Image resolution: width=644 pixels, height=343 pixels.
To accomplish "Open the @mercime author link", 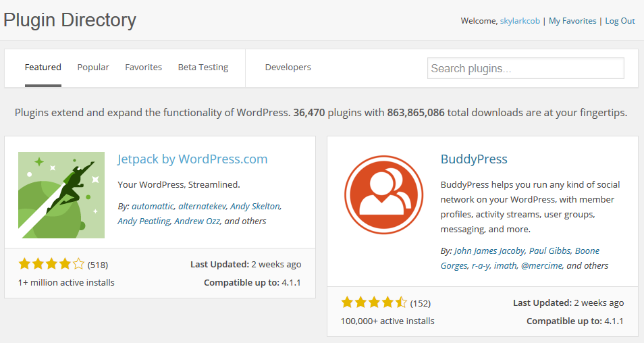I will (541, 266).
